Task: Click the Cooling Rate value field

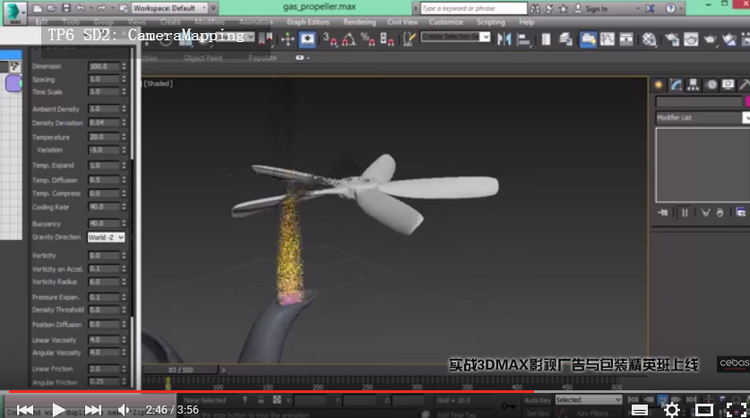Action: (104, 207)
